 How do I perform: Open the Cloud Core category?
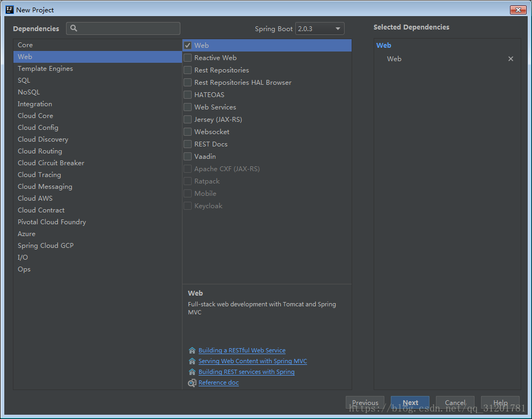[x=97, y=115]
